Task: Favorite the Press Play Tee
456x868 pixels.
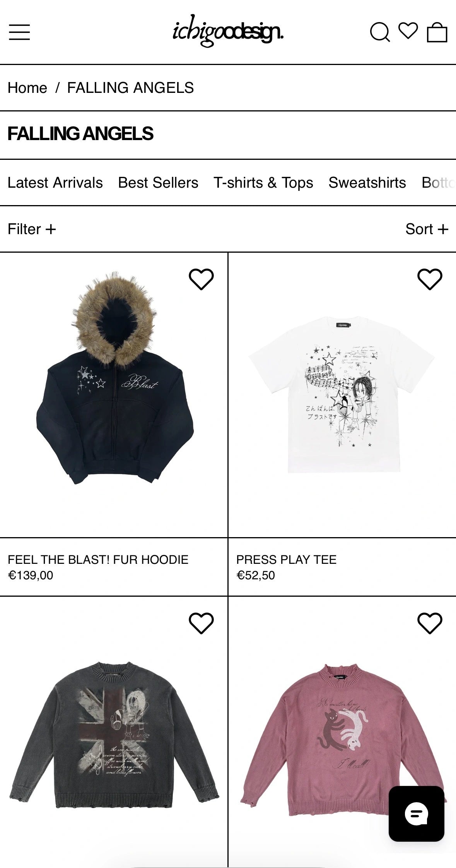Action: (x=430, y=279)
